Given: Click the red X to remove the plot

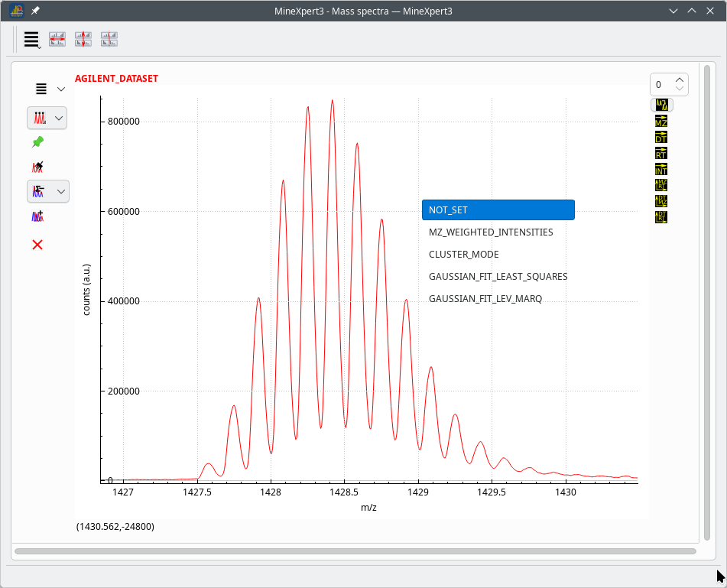Looking at the screenshot, I should [x=37, y=245].
